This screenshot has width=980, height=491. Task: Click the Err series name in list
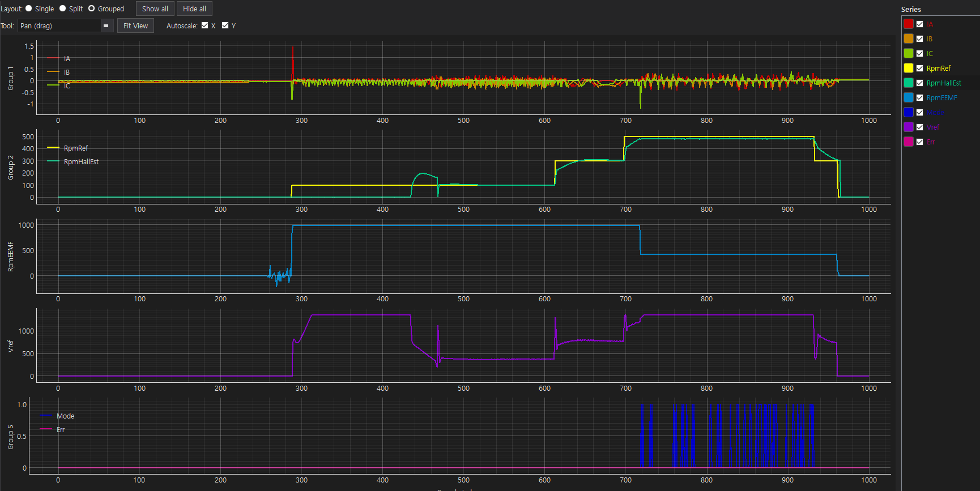click(931, 142)
